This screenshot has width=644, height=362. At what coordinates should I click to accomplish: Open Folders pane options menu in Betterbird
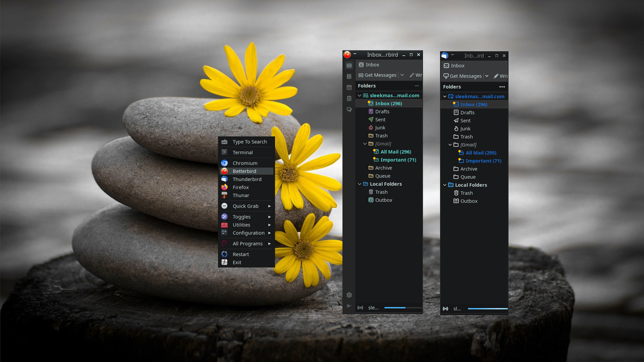[417, 86]
